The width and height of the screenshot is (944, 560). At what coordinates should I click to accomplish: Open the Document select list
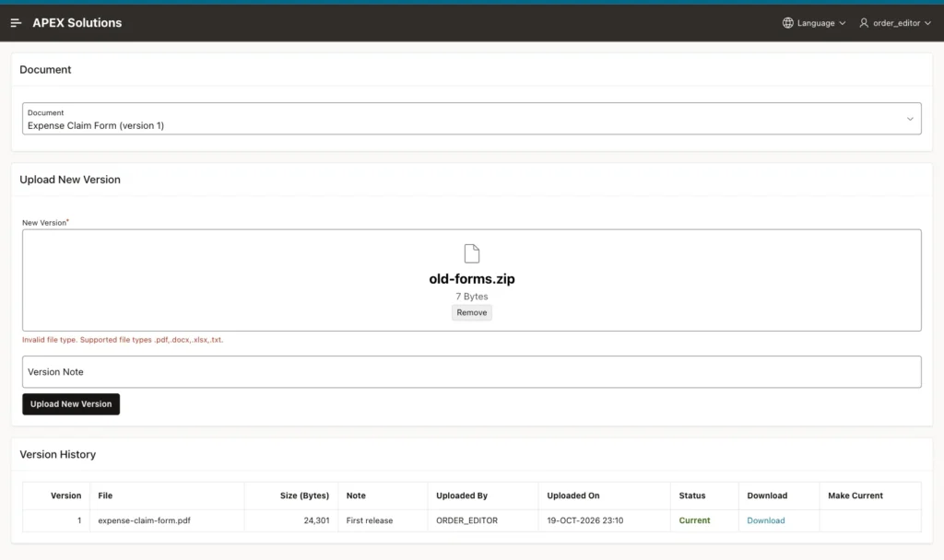pos(471,119)
